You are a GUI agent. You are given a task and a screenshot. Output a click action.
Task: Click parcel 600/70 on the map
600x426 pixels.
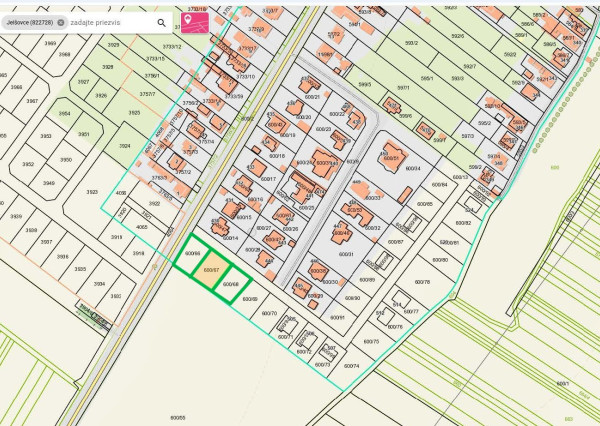(268, 313)
